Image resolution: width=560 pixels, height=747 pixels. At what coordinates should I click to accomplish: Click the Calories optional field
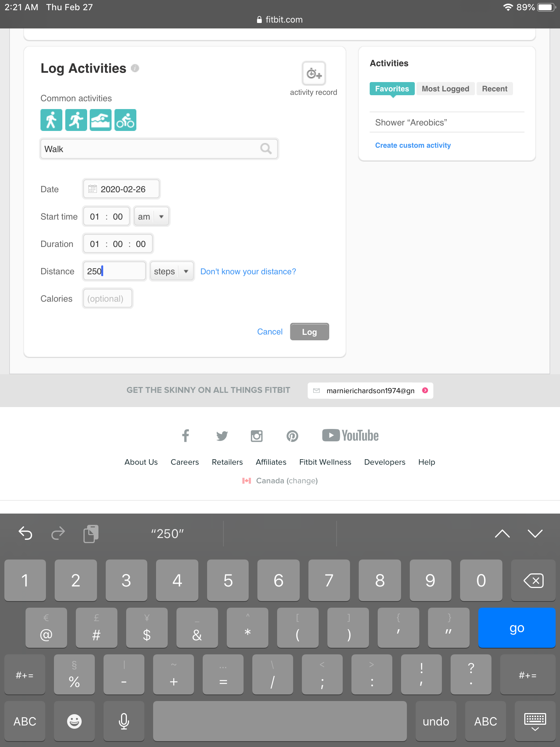coord(108,298)
